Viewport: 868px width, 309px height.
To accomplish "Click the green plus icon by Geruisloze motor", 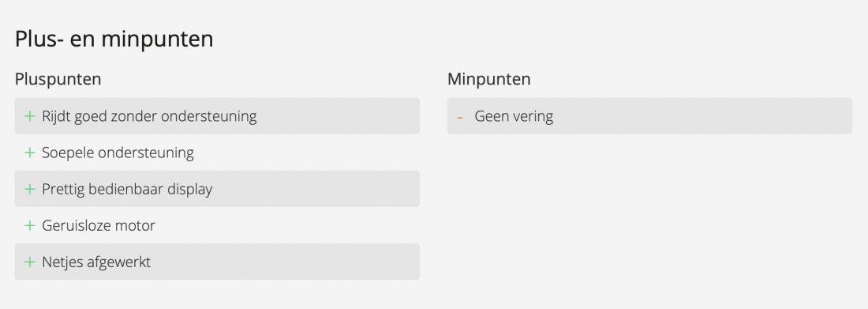I will click(x=30, y=226).
